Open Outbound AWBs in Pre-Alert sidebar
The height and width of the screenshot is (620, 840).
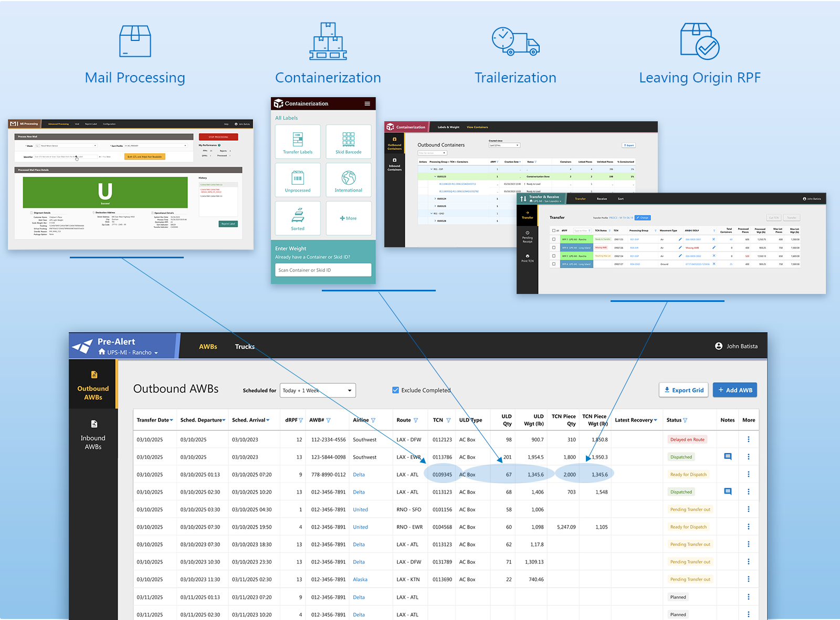click(x=93, y=384)
